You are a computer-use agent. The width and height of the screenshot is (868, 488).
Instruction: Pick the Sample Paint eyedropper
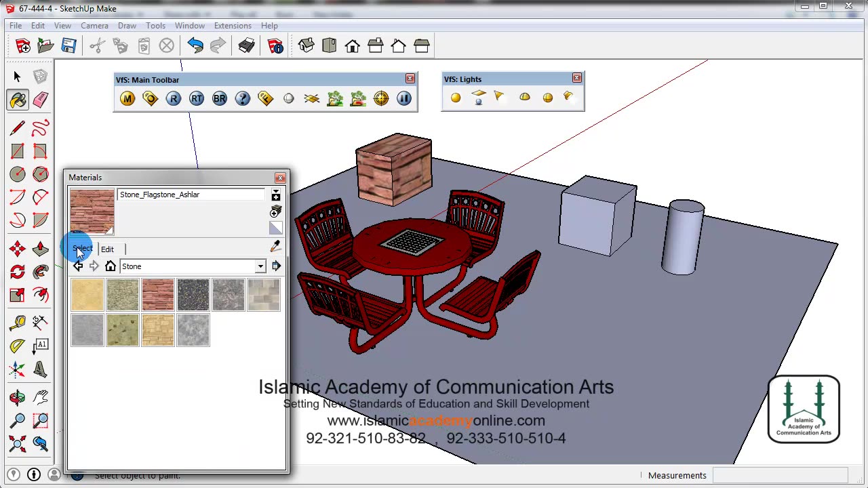pos(275,247)
